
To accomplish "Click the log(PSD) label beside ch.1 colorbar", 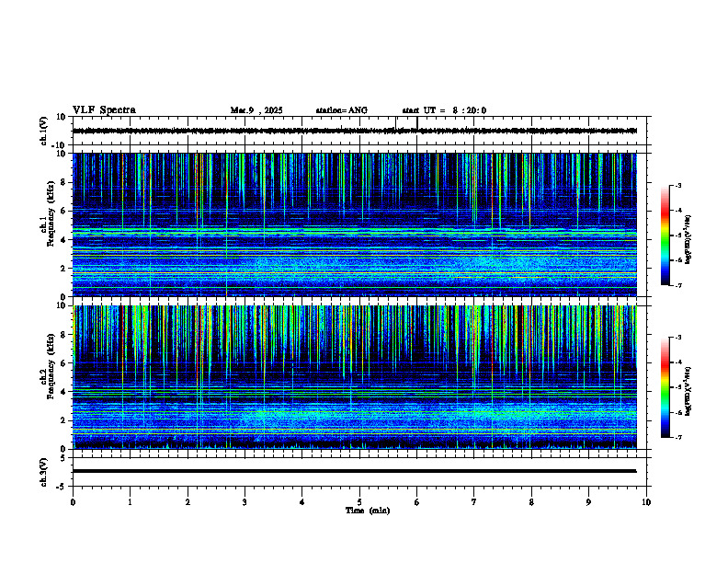I will 688,239.
